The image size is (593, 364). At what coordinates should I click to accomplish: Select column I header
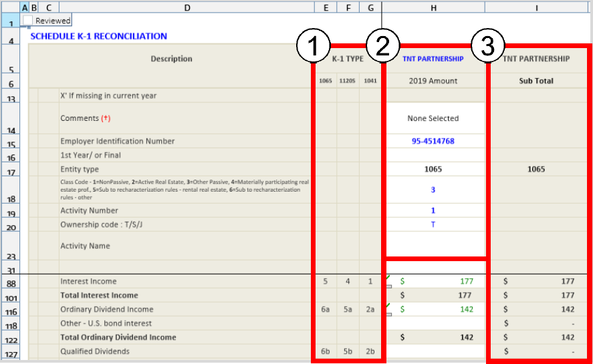coord(537,7)
